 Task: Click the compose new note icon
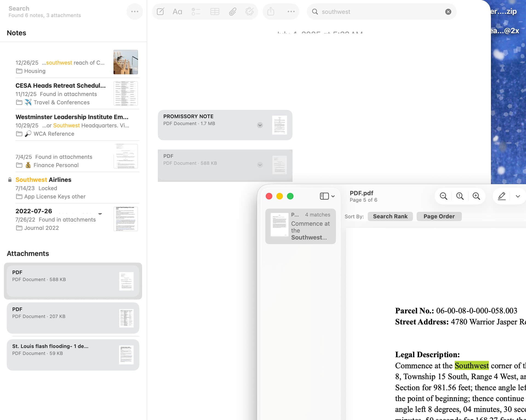[160, 12]
